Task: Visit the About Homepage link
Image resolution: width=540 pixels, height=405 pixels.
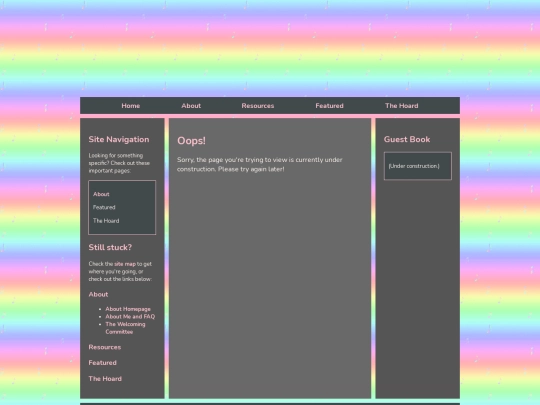Action: pos(128,309)
